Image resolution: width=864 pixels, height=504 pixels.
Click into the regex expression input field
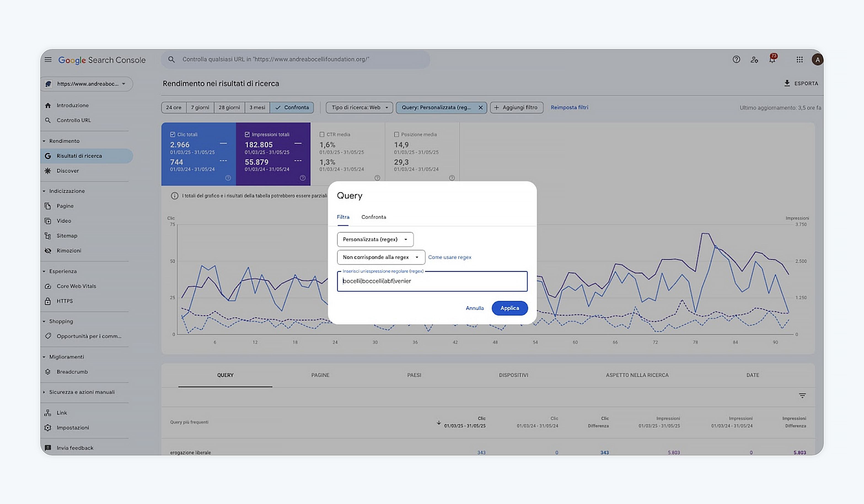[x=432, y=281]
